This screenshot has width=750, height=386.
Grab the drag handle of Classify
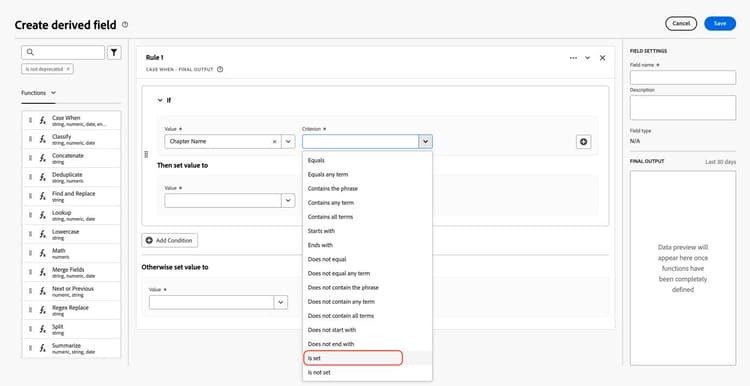click(30, 139)
